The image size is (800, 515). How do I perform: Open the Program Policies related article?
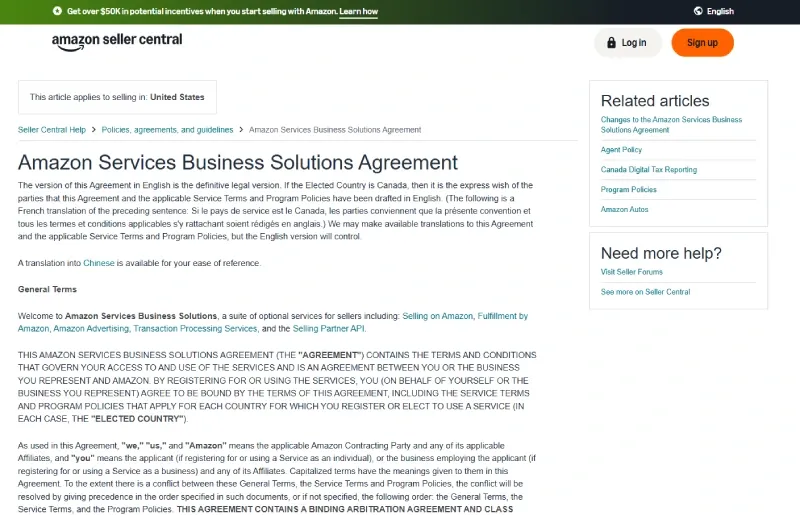[629, 189]
